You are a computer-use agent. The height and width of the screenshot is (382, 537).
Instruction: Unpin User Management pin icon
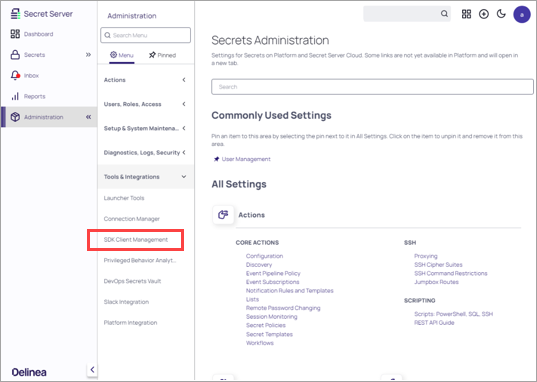point(216,159)
